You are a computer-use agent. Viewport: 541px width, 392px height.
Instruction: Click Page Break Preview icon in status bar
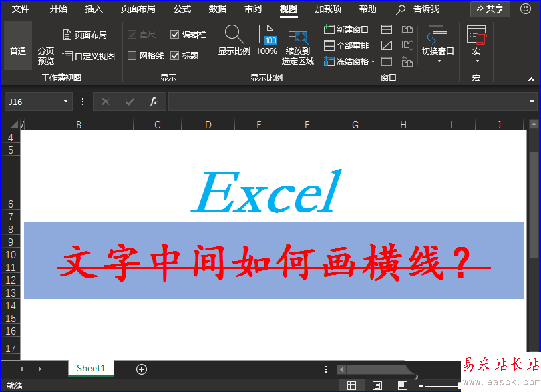[x=402, y=385]
